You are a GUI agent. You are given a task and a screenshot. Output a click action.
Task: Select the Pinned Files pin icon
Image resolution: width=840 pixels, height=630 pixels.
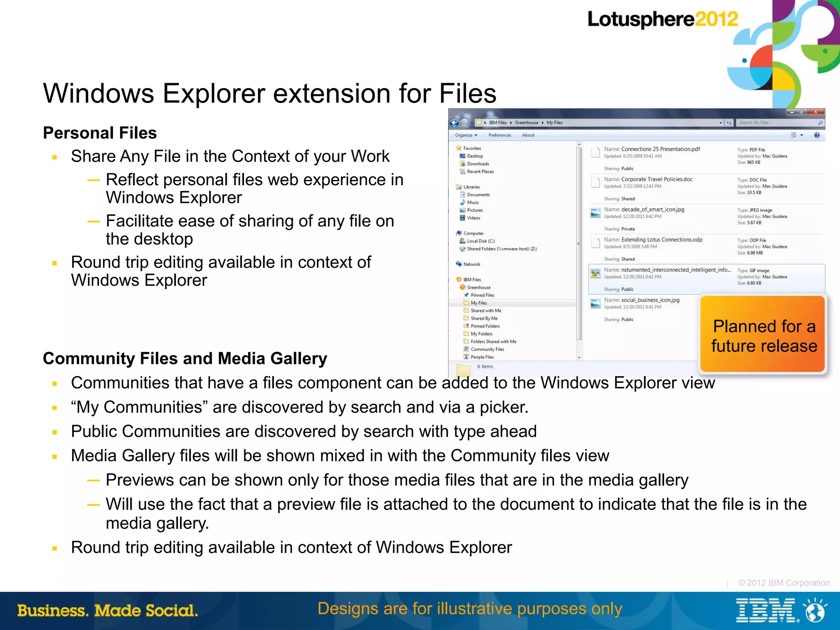coord(466,295)
